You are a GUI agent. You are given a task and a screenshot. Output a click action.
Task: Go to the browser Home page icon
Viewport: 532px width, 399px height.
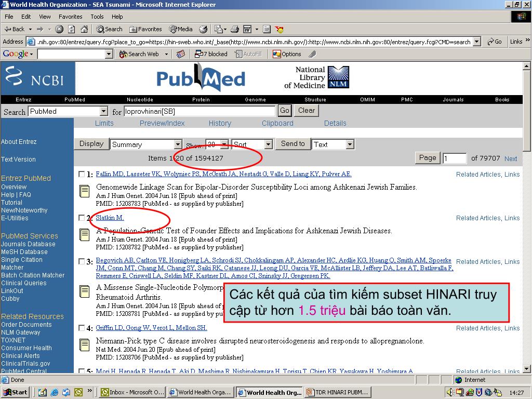click(84, 29)
